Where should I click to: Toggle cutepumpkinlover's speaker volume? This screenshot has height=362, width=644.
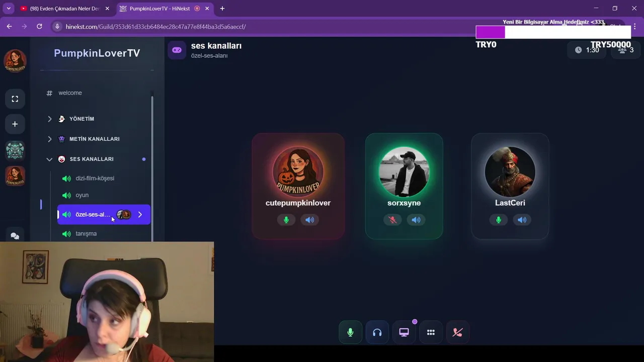pos(309,220)
